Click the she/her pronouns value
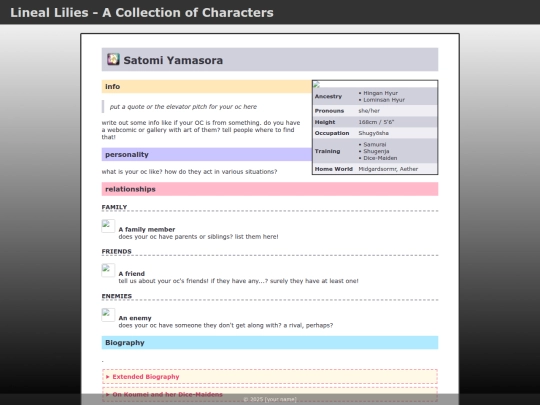Image resolution: width=540 pixels, height=405 pixels. point(369,111)
